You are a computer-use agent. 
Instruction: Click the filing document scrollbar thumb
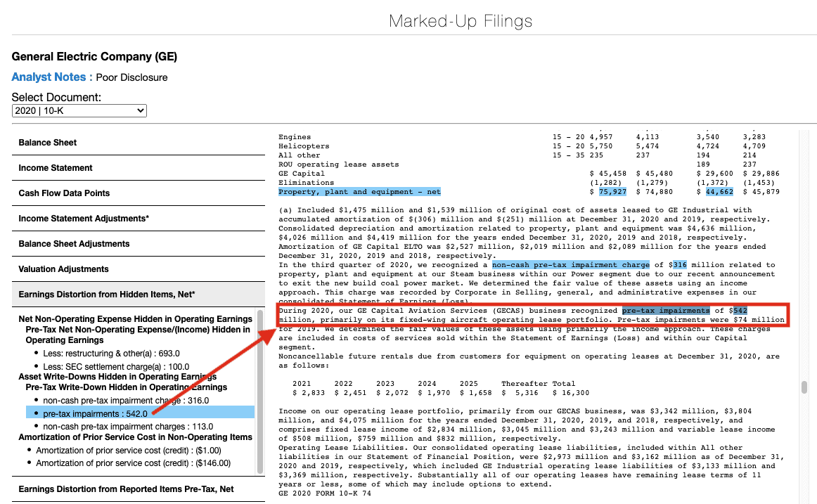[x=804, y=387]
